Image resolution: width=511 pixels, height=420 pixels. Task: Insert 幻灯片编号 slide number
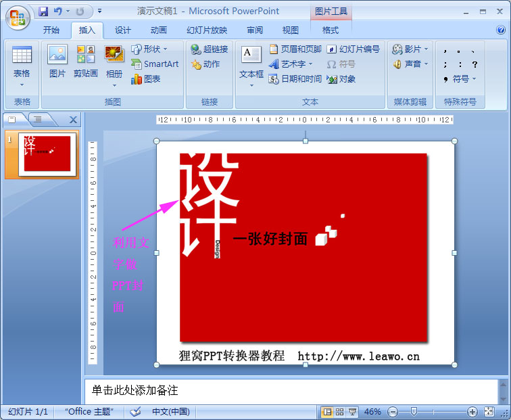coord(354,49)
